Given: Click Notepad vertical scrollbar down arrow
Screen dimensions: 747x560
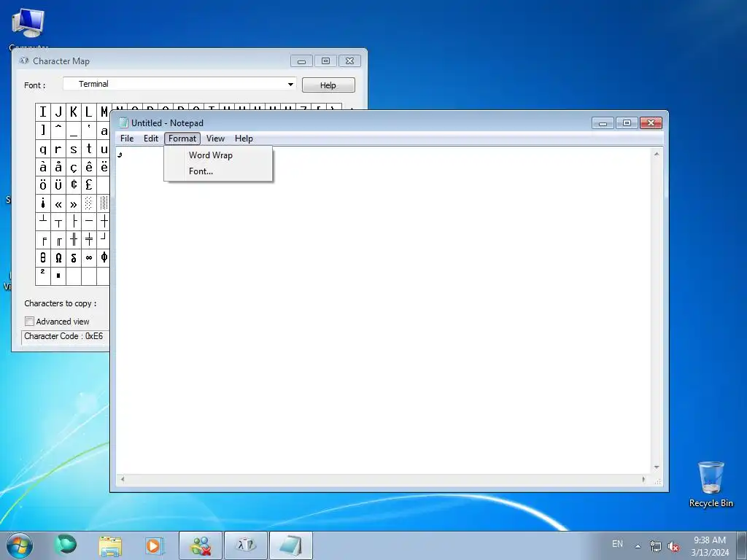Looking at the screenshot, I should coord(657,467).
